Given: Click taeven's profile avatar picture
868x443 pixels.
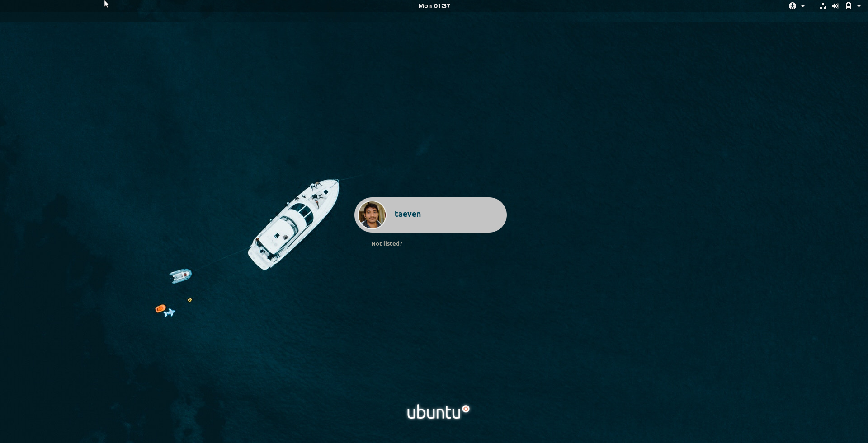Looking at the screenshot, I should (372, 215).
